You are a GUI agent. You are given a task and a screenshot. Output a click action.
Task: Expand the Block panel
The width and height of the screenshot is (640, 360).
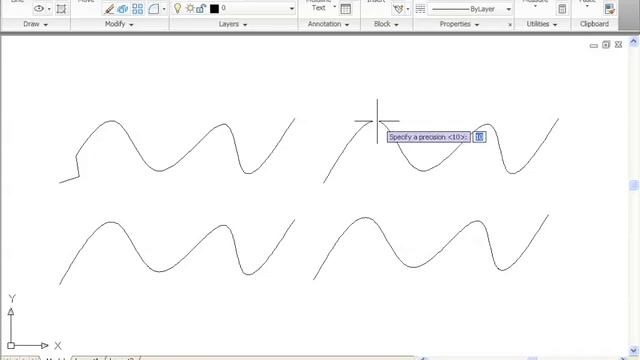(386, 24)
